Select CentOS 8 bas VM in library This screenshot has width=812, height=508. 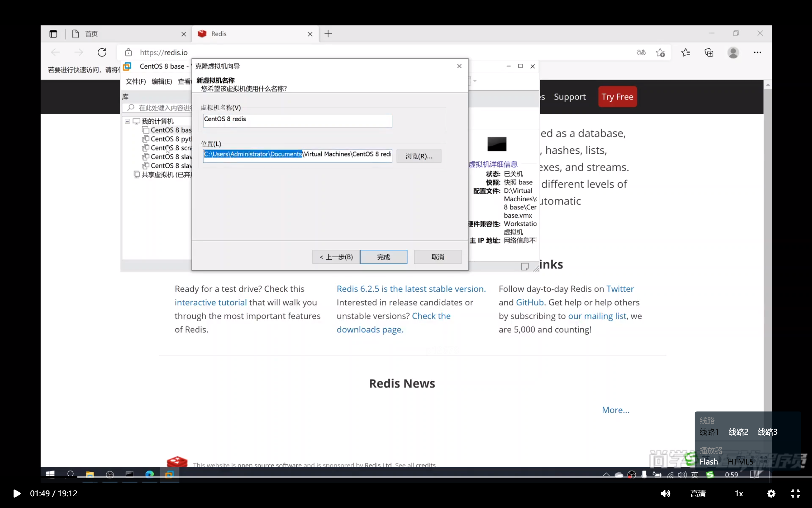(167, 130)
